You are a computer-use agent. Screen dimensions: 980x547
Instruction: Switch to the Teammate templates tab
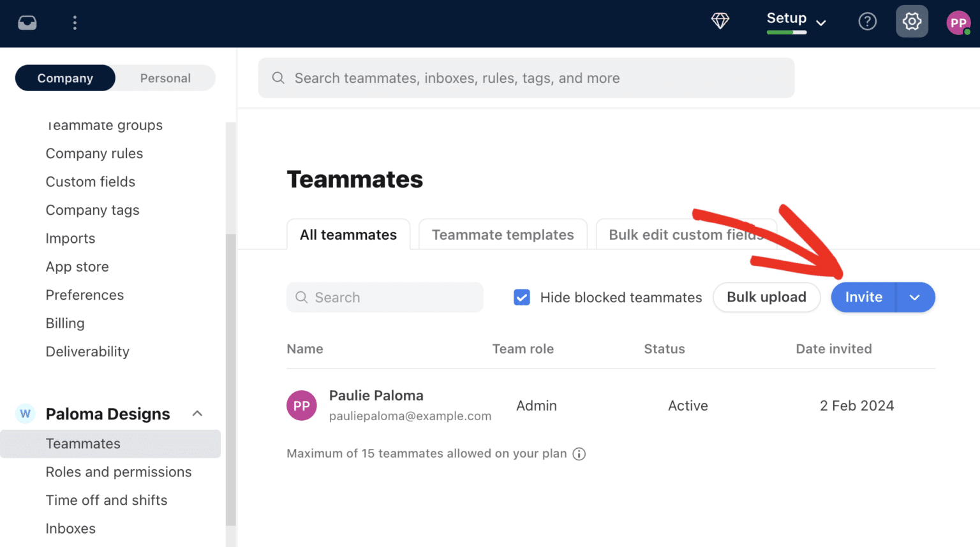pyautogui.click(x=502, y=235)
